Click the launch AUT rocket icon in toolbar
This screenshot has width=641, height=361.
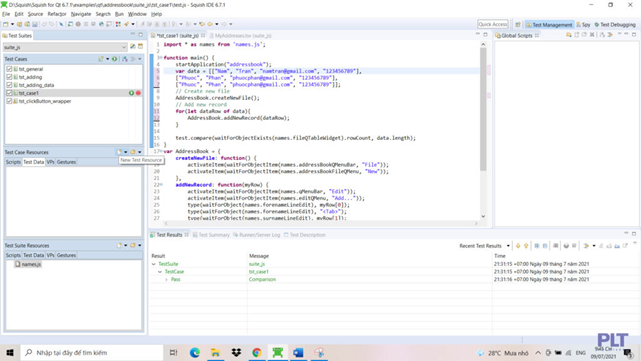coord(126,25)
